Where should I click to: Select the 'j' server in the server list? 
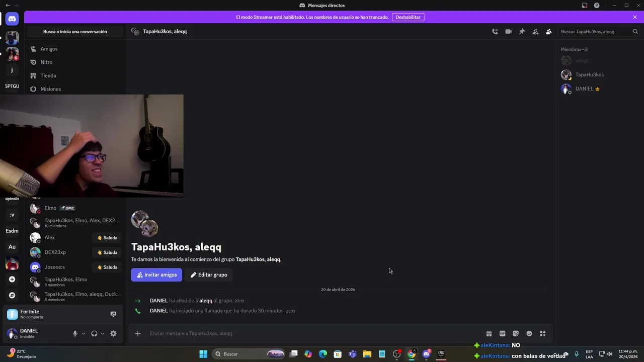(x=12, y=70)
